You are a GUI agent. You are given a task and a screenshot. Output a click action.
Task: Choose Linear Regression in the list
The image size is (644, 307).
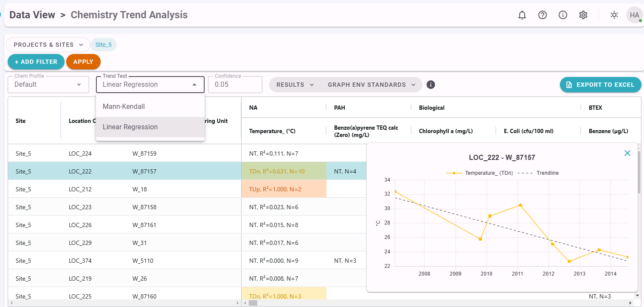pos(130,127)
